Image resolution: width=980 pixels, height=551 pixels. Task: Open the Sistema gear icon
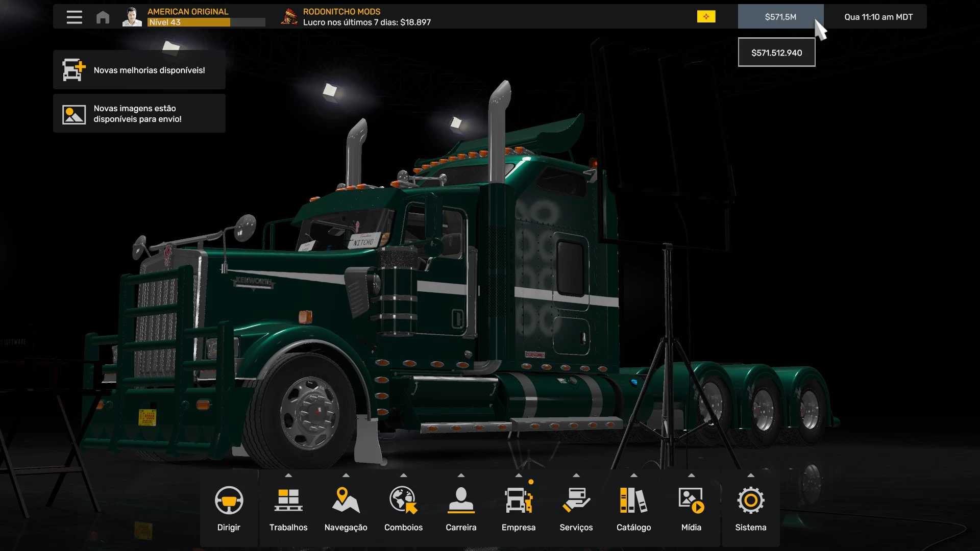tap(750, 500)
